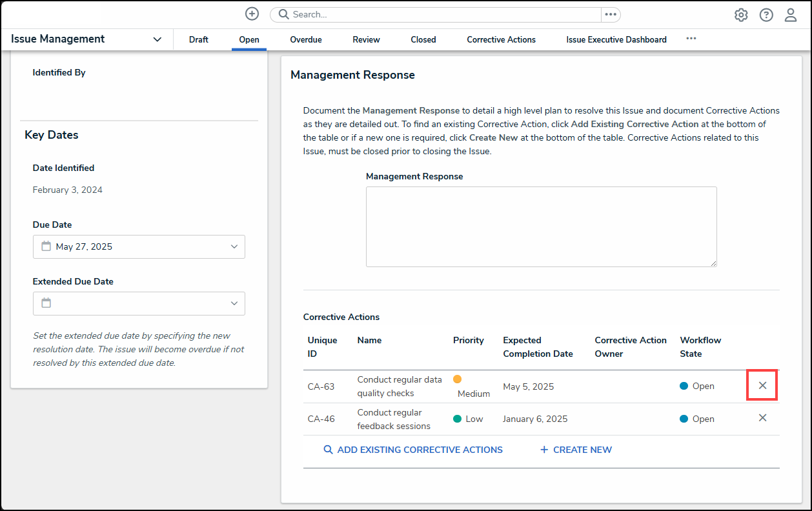Open the Issue Executive Dashboard tab
The image size is (812, 511).
click(616, 39)
